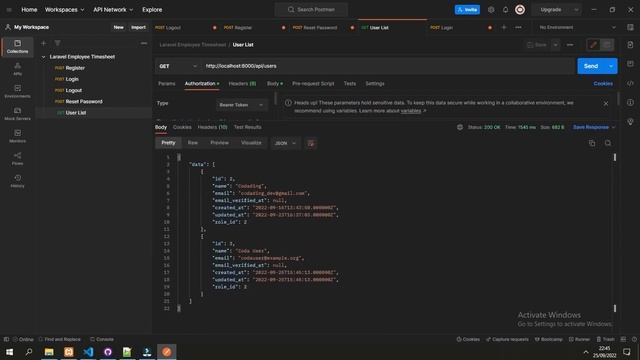
Task: Open the request tabs overflow menu
Action: [518, 27]
